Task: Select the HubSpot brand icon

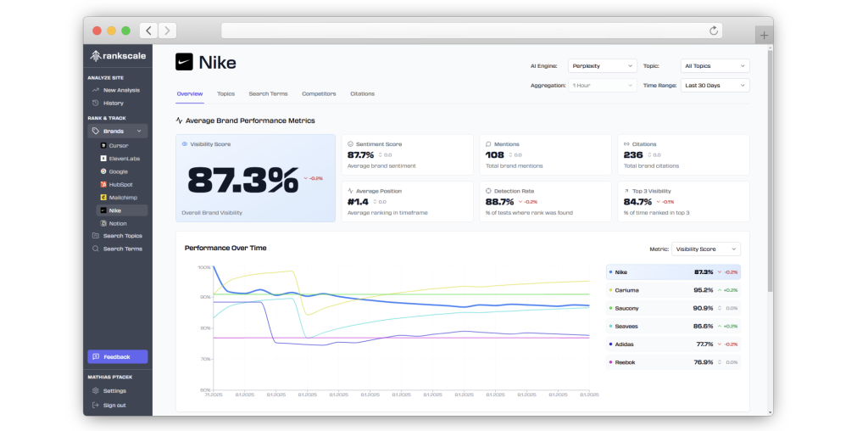Action: click(103, 184)
